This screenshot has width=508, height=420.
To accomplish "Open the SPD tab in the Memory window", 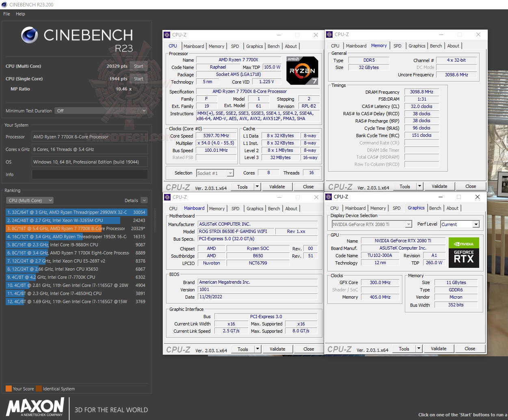I will click(397, 46).
